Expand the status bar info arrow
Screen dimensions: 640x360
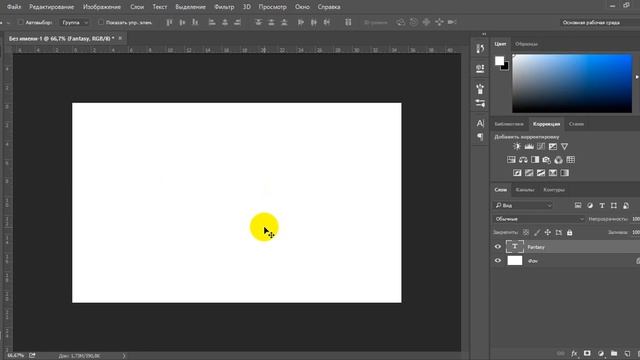pyautogui.click(x=124, y=356)
